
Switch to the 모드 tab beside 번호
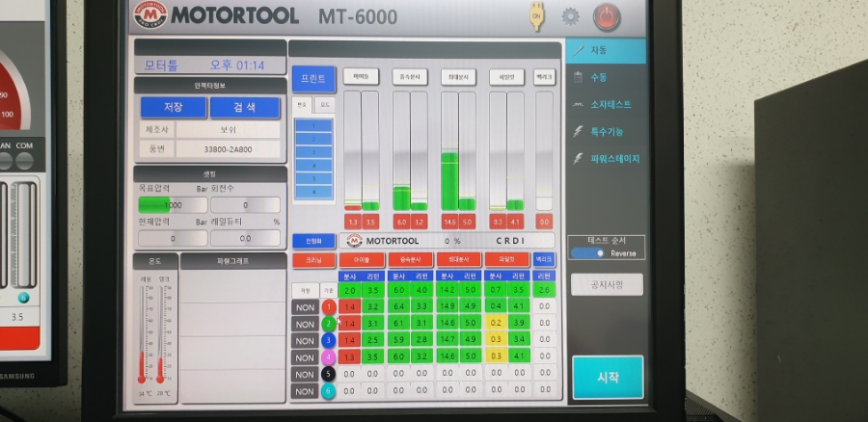324,104
